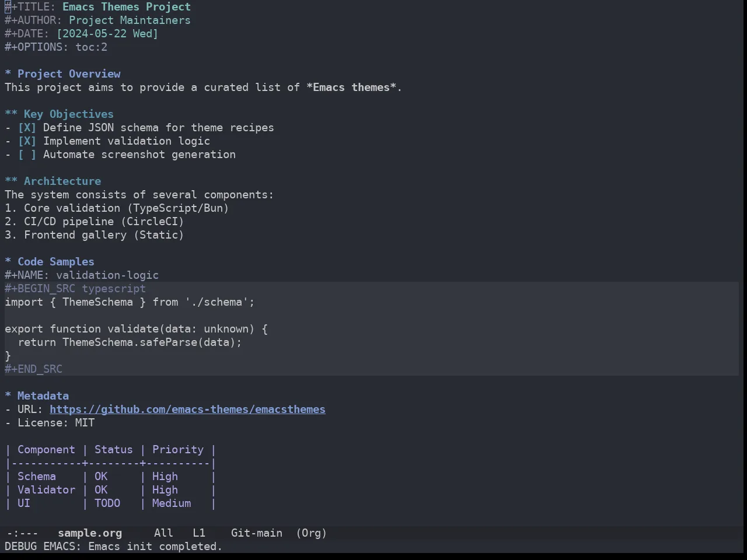Click the Priority column header in table

(x=178, y=450)
